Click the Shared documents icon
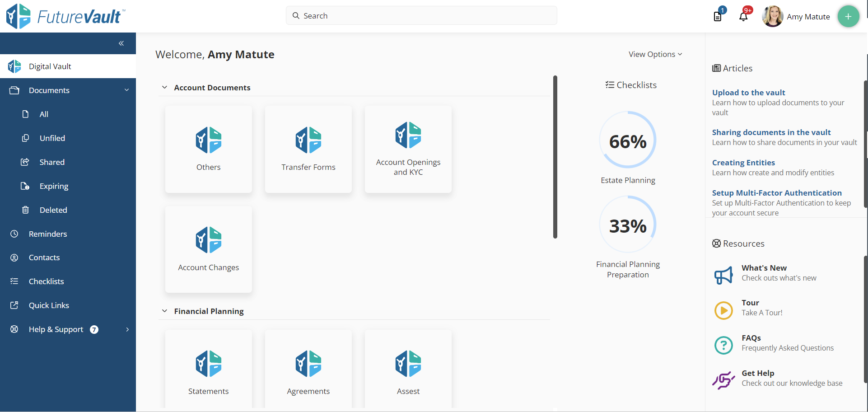This screenshot has height=412, width=868. pos(25,162)
